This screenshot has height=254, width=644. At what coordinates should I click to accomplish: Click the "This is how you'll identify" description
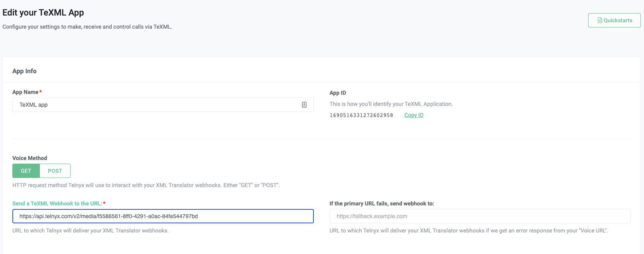click(391, 104)
